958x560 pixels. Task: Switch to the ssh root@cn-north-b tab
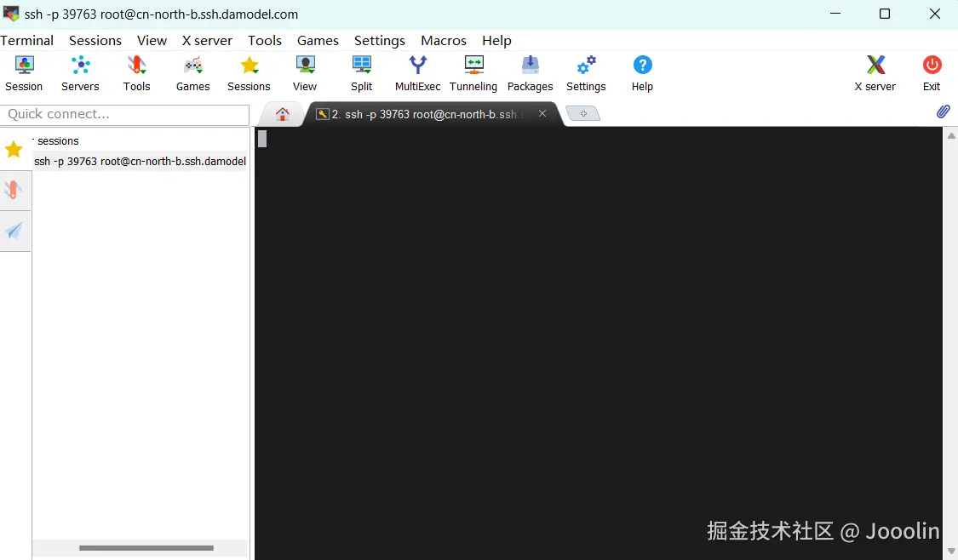click(426, 112)
